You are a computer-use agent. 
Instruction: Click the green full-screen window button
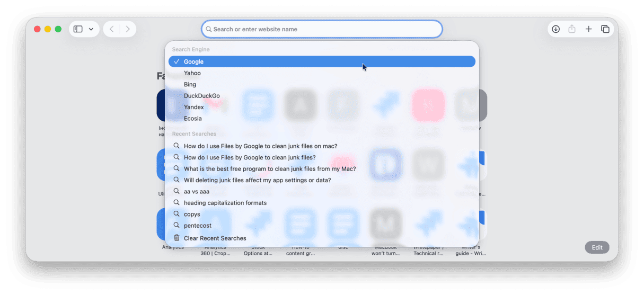pyautogui.click(x=58, y=29)
